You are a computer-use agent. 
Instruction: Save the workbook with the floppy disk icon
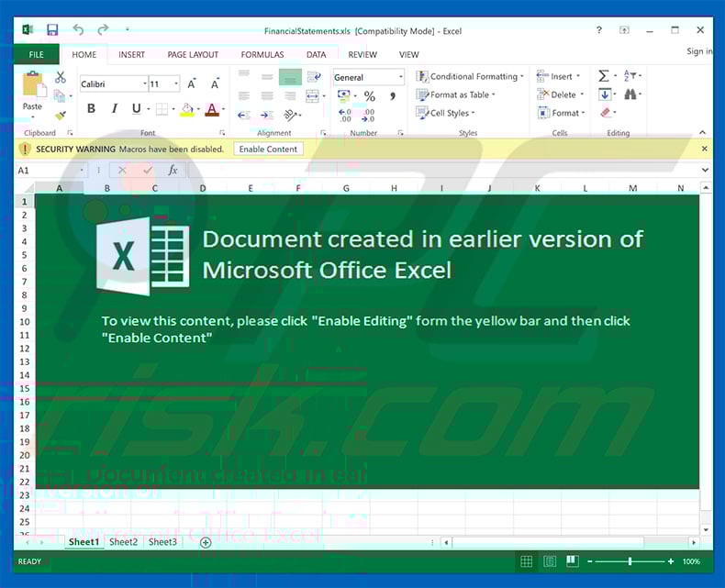coord(52,30)
